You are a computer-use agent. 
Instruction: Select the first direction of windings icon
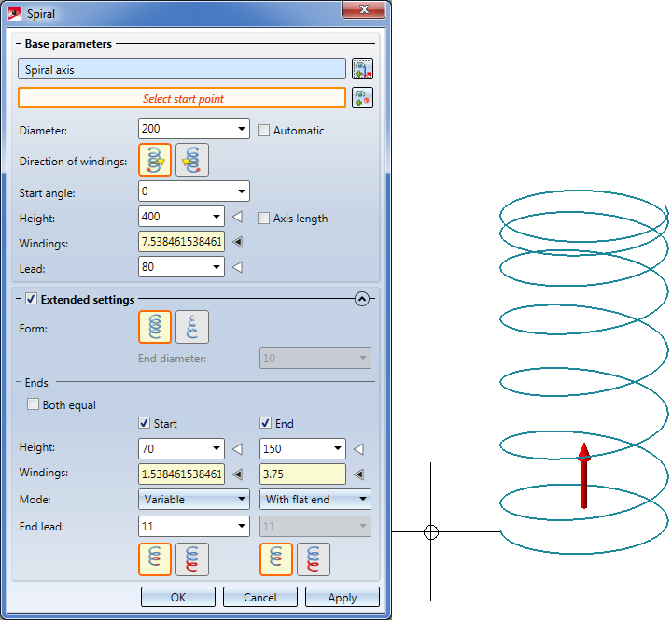point(155,160)
